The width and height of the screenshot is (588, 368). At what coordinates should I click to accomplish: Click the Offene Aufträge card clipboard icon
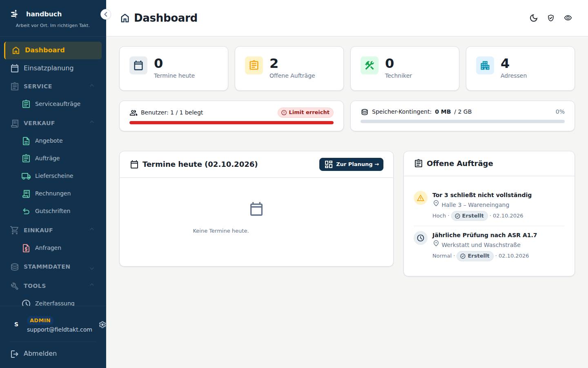pos(254,65)
